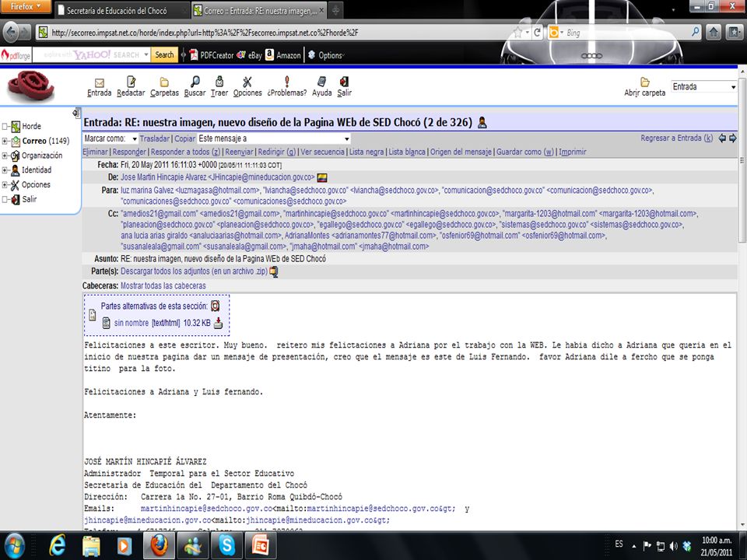Click the Buscar magnifier icon

click(195, 82)
